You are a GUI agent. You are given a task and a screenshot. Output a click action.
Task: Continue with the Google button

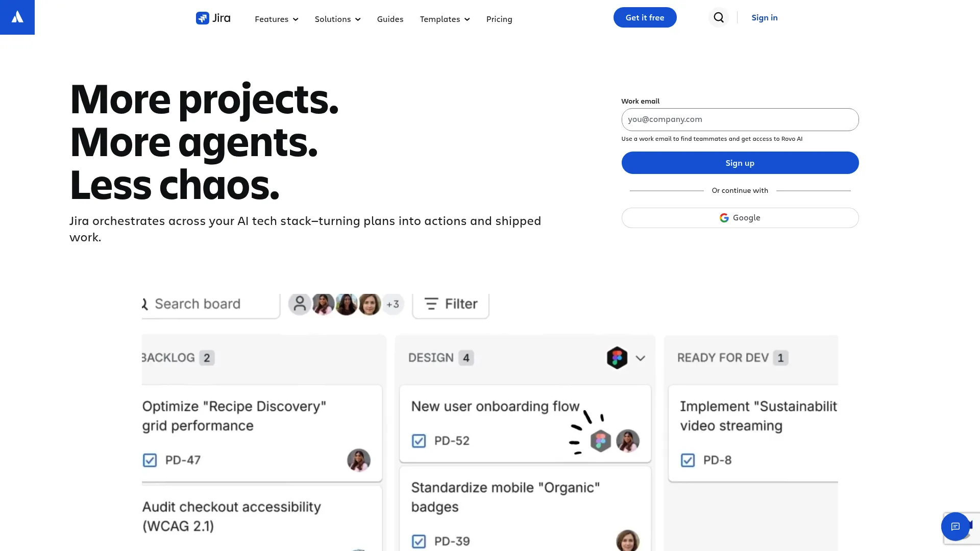[740, 218]
